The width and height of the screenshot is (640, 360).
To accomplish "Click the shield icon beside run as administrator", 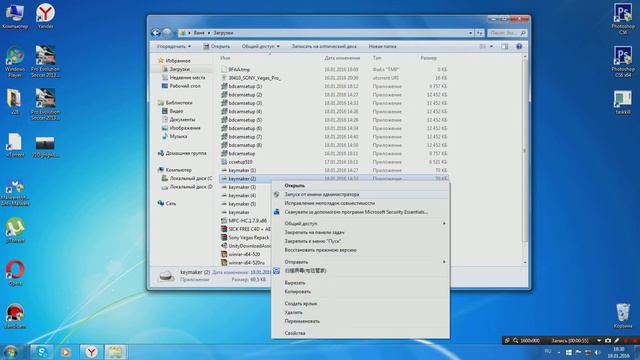I will [x=277, y=195].
